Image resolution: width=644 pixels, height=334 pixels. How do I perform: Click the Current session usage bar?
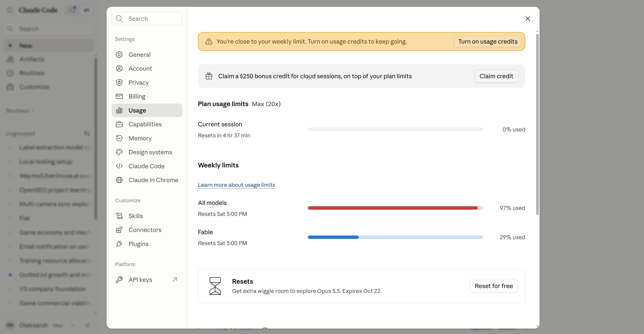pyautogui.click(x=395, y=129)
